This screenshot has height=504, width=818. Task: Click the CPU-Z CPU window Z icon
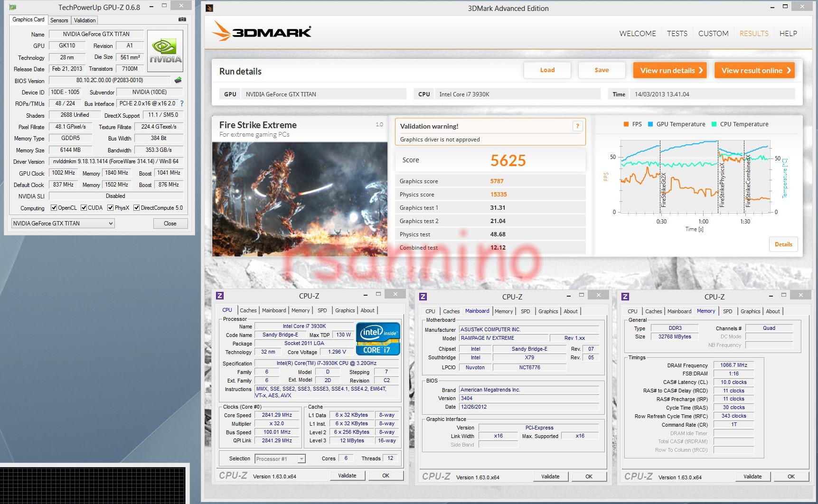point(220,296)
